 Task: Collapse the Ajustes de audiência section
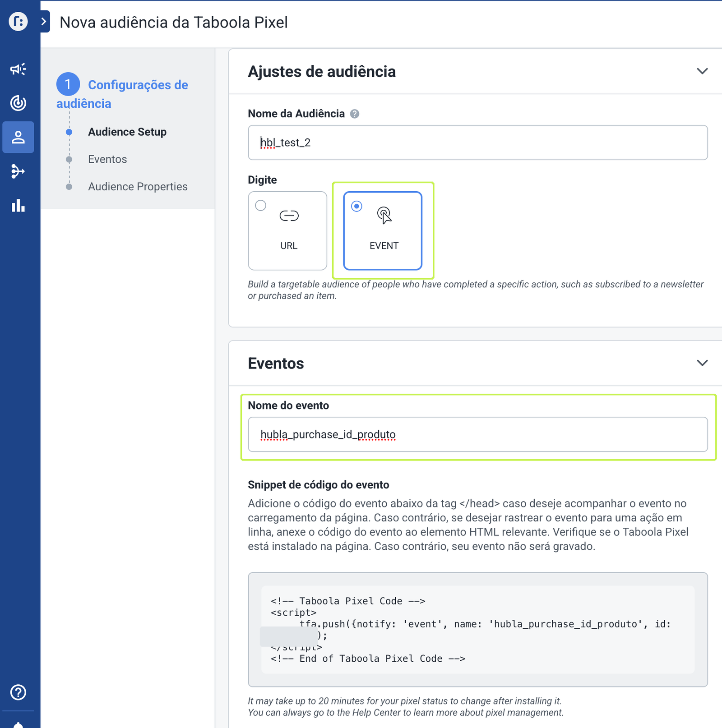702,71
